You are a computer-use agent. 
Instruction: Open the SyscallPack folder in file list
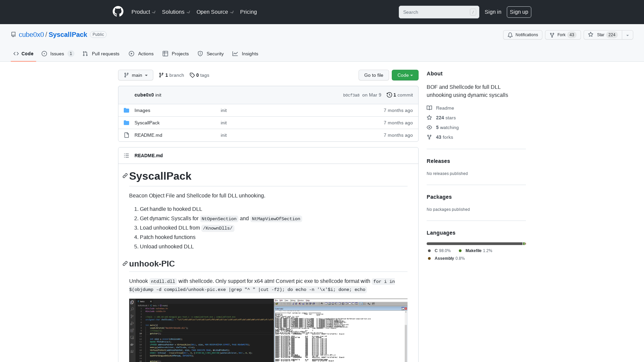point(147,123)
